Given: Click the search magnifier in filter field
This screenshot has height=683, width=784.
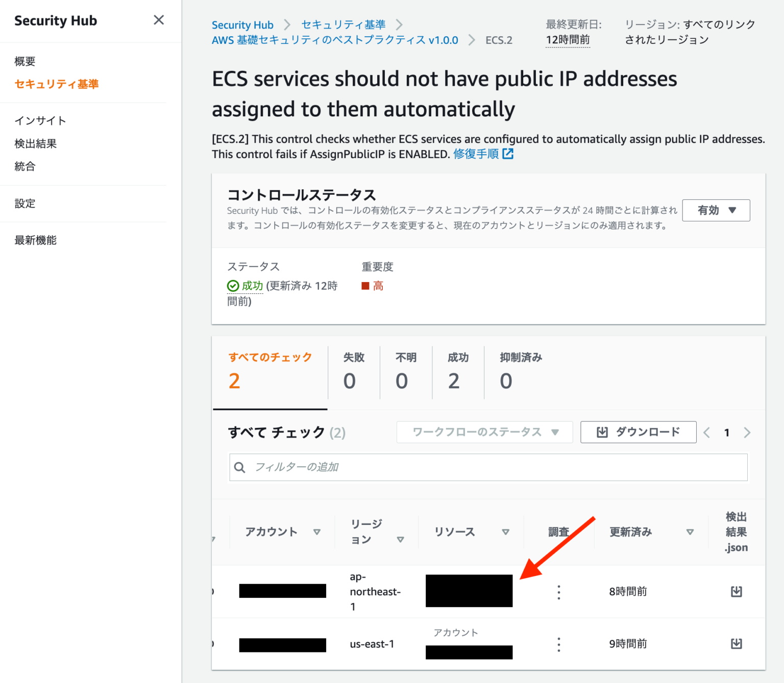Looking at the screenshot, I should pos(240,467).
